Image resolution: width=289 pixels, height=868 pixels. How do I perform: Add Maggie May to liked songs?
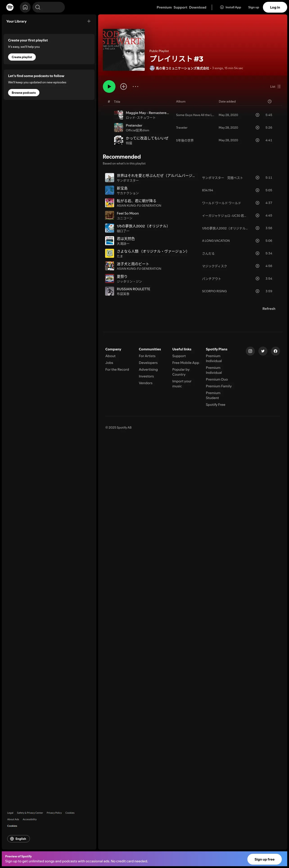pyautogui.click(x=257, y=115)
